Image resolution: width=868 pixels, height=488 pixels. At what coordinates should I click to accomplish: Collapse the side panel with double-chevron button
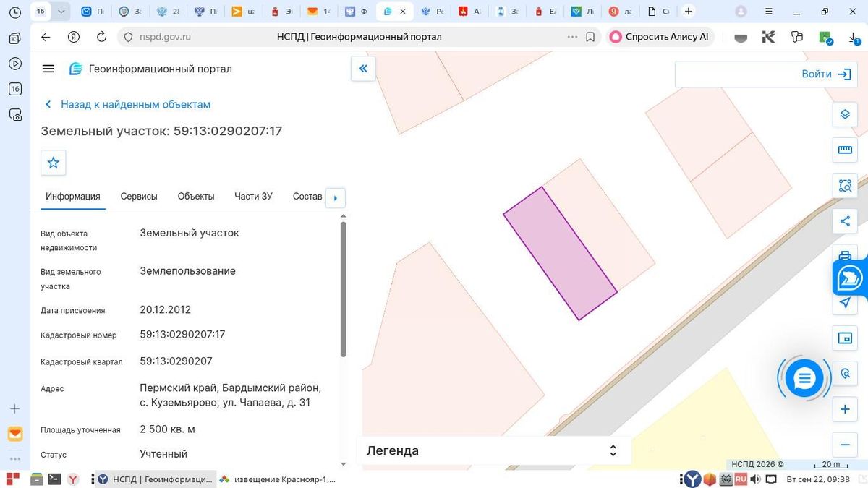(x=363, y=69)
